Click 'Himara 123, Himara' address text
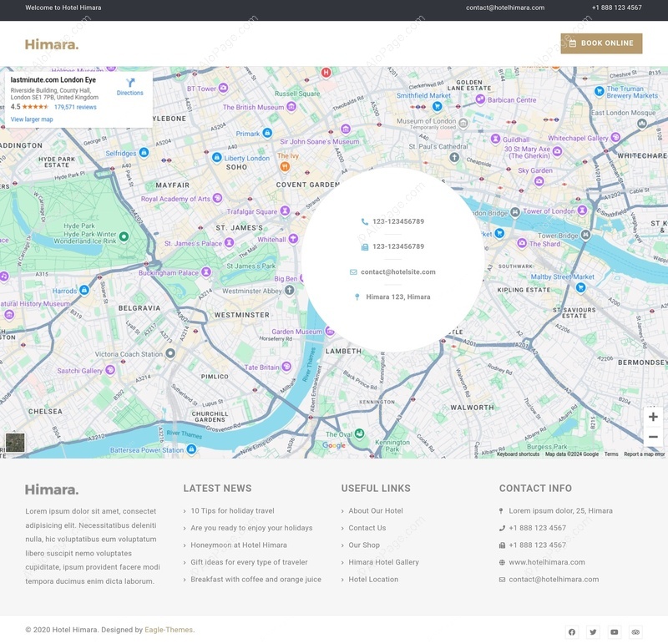 click(398, 297)
